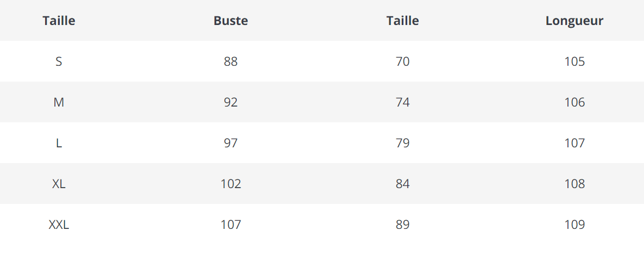Select the M size row label
The height and width of the screenshot is (255, 644).
(x=59, y=102)
